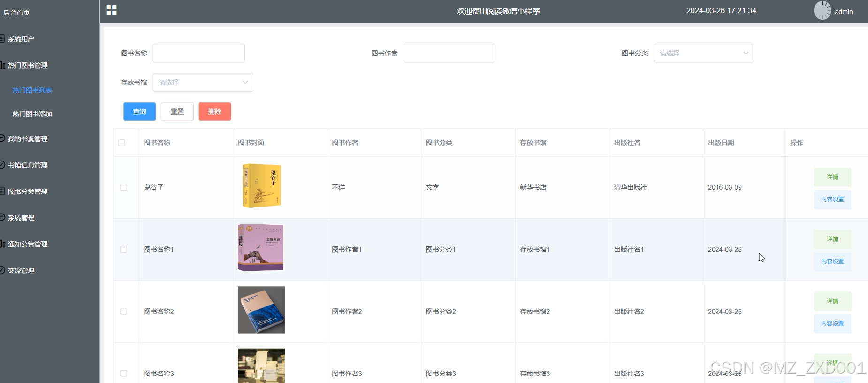Click the 图书作者2 cell
Image resolution: width=868 pixels, height=383 pixels.
coord(347,312)
